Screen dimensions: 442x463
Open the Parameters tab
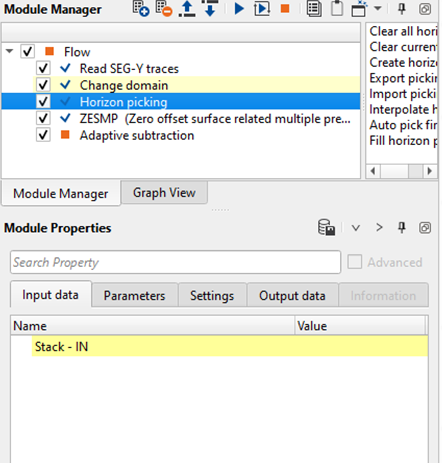(135, 296)
